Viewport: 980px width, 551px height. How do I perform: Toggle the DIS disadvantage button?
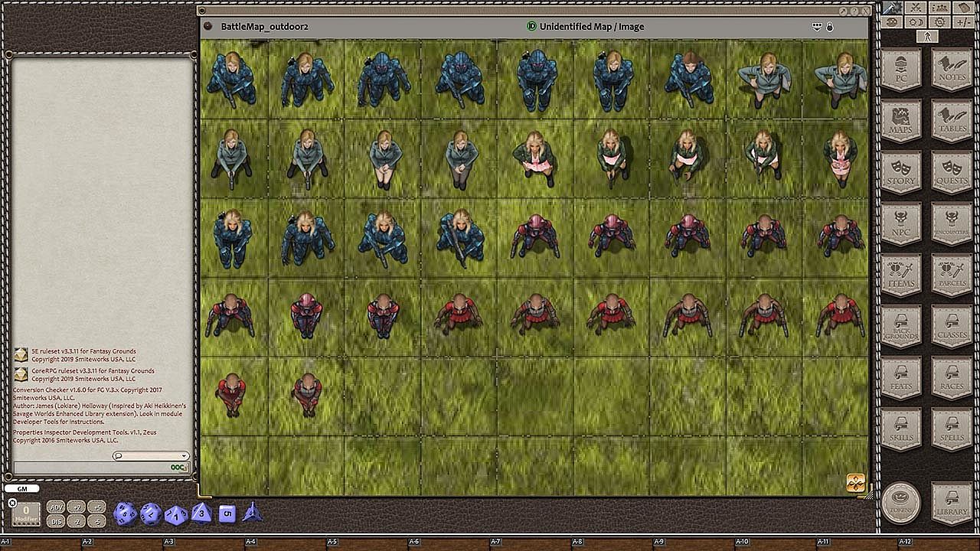click(56, 521)
